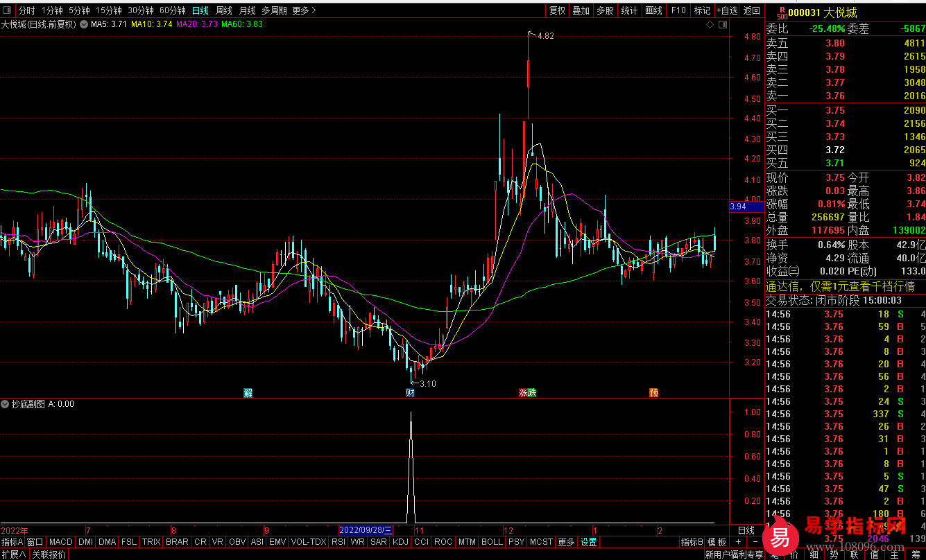Screen dimensions: 926x560
Task: Open the 关联报价 related quotes tab
Action: [x=49, y=554]
